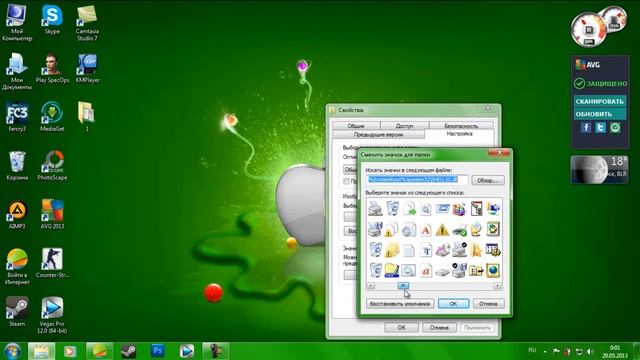640x360 pixels.
Task: Open the Корзина recycle bin on desktop
Action: click(x=17, y=166)
